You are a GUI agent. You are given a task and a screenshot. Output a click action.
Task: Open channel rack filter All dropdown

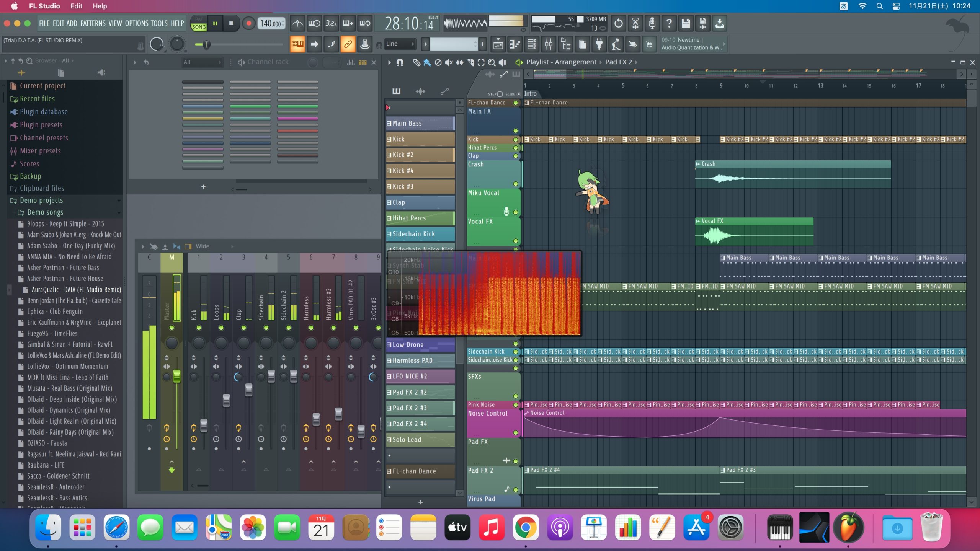203,62
